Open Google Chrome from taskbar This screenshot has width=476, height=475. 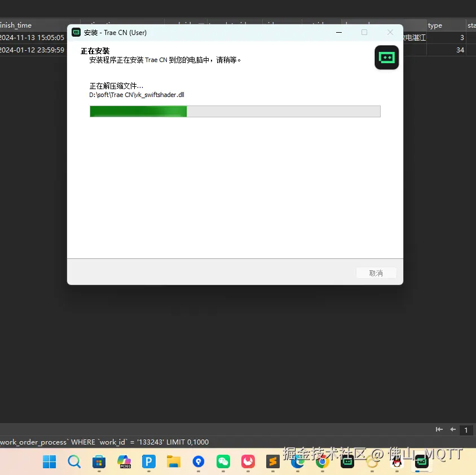(x=322, y=462)
